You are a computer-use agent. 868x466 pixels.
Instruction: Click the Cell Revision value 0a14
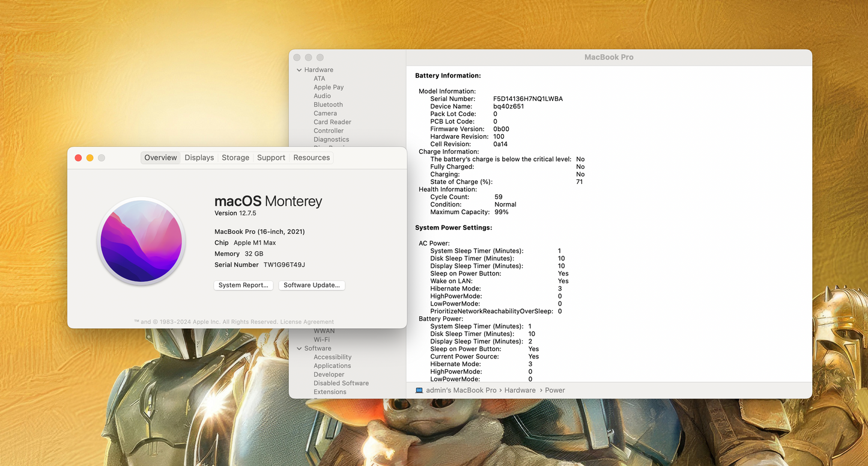point(500,144)
